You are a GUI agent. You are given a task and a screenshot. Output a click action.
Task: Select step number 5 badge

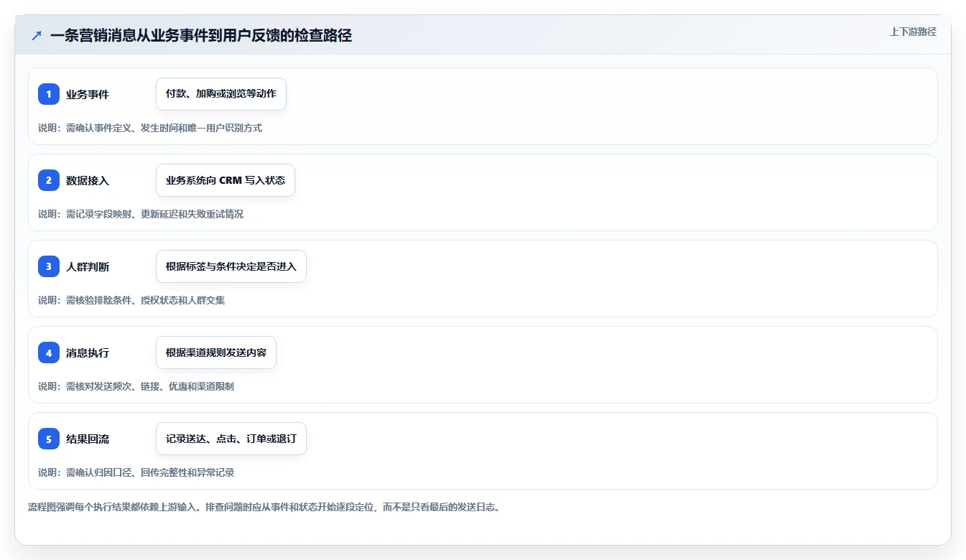click(x=49, y=439)
